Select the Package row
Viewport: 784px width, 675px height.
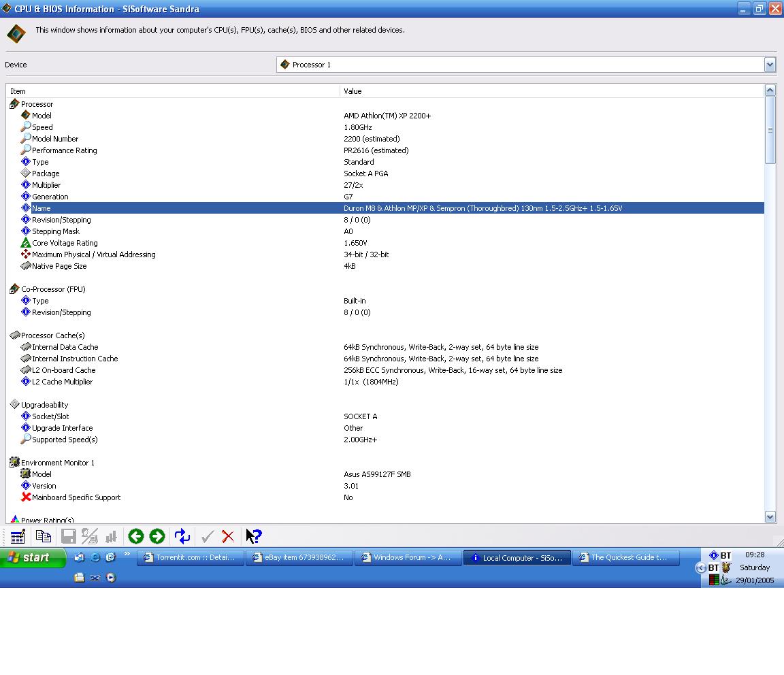(393, 174)
